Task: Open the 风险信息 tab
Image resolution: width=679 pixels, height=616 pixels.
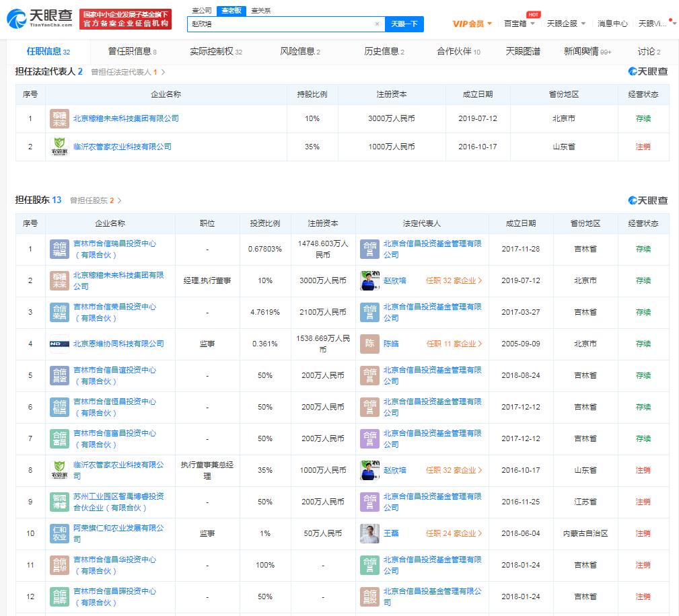Action: coord(299,52)
